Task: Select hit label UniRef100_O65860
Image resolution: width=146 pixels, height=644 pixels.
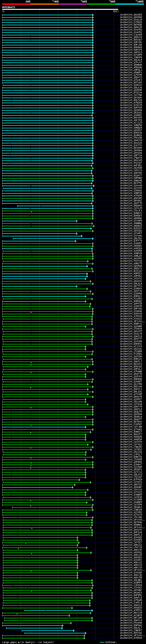Action: point(131,246)
